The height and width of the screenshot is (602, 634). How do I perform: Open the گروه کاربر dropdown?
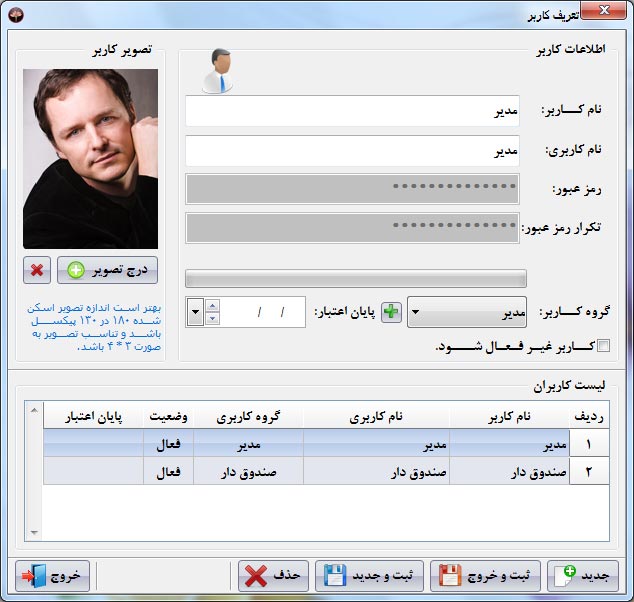point(467,312)
